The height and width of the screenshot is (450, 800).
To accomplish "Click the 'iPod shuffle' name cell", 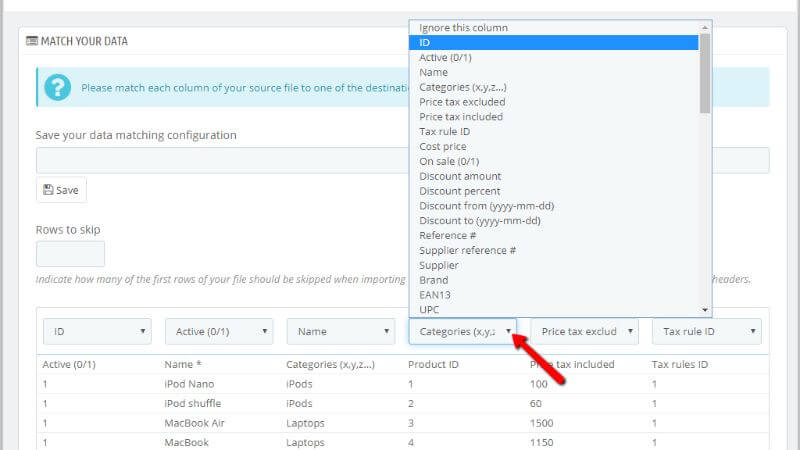I will point(193,403).
